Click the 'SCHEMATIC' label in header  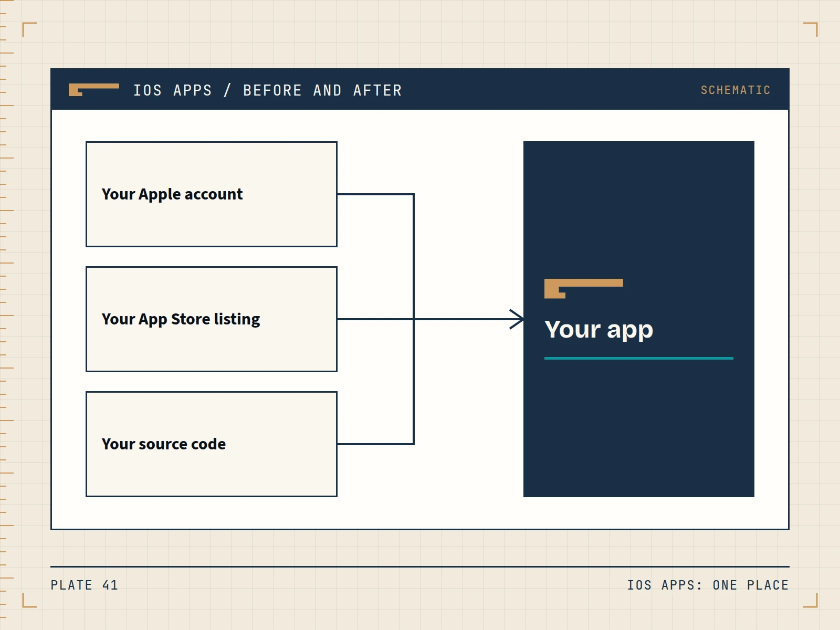736,90
